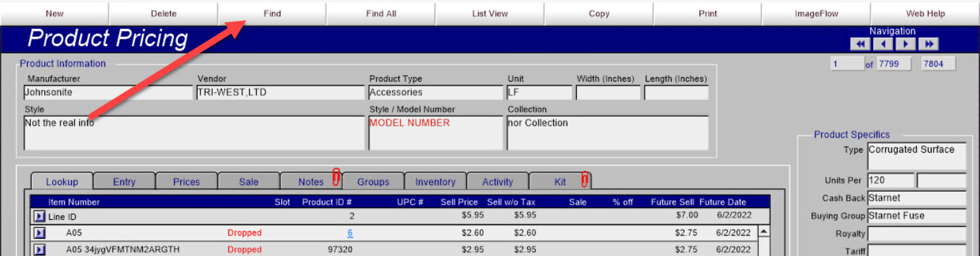Image resolution: width=980 pixels, height=256 pixels.
Task: Click the Buying Group field
Action: (x=917, y=216)
